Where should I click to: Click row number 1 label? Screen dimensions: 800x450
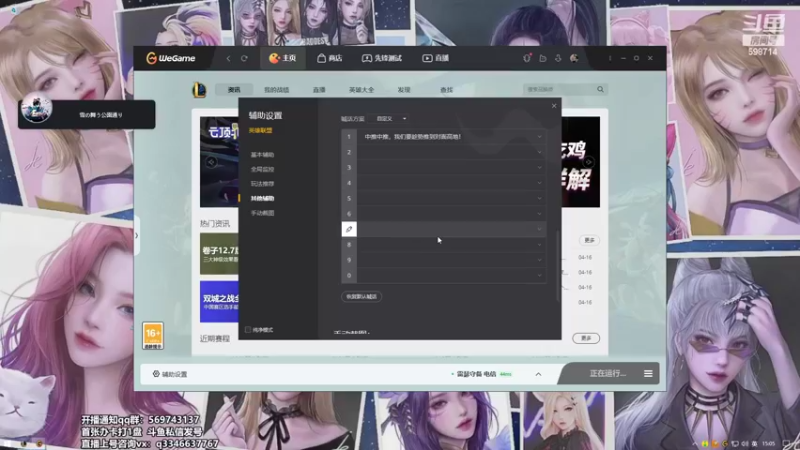pyautogui.click(x=349, y=137)
